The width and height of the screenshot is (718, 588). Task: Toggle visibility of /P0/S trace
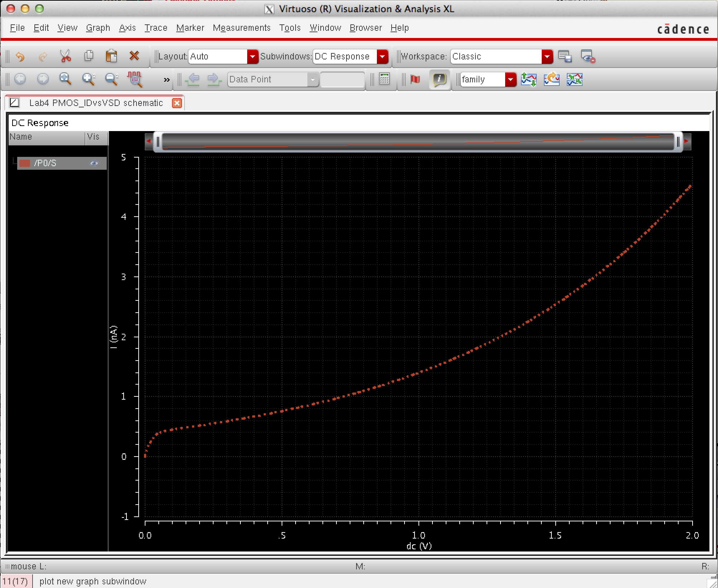coord(94,163)
